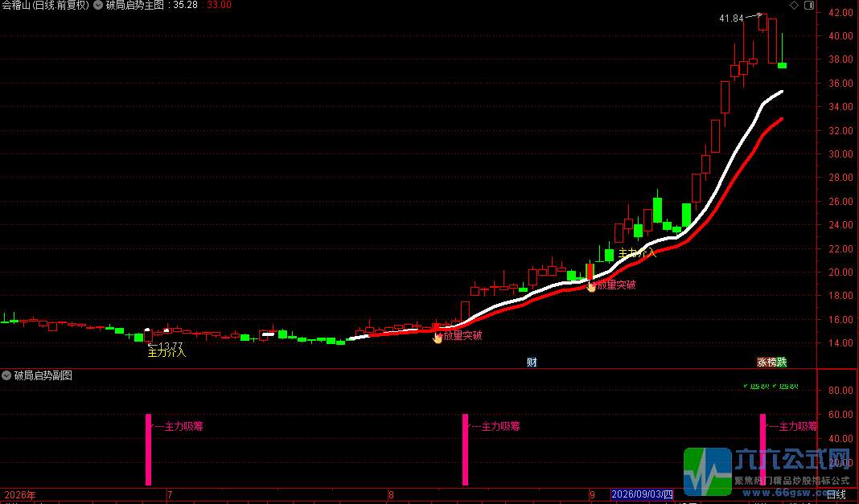The image size is (859, 504).
Task: Click the yellow 主力介入 label near 13.77
Action: coord(167,353)
